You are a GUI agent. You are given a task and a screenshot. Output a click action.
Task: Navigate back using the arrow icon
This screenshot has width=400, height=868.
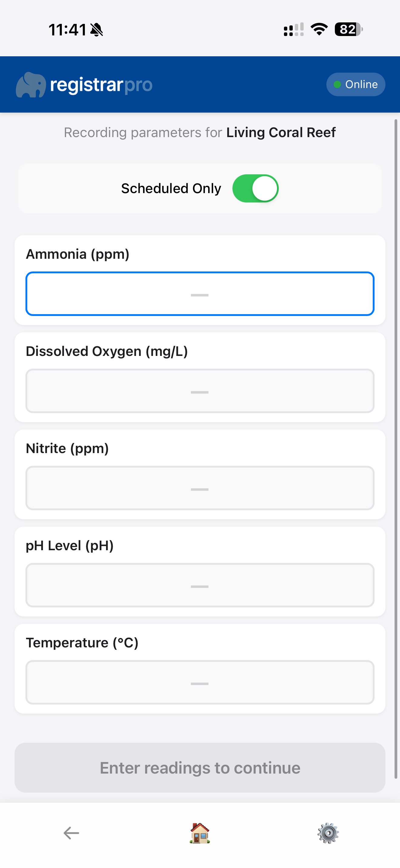click(71, 832)
